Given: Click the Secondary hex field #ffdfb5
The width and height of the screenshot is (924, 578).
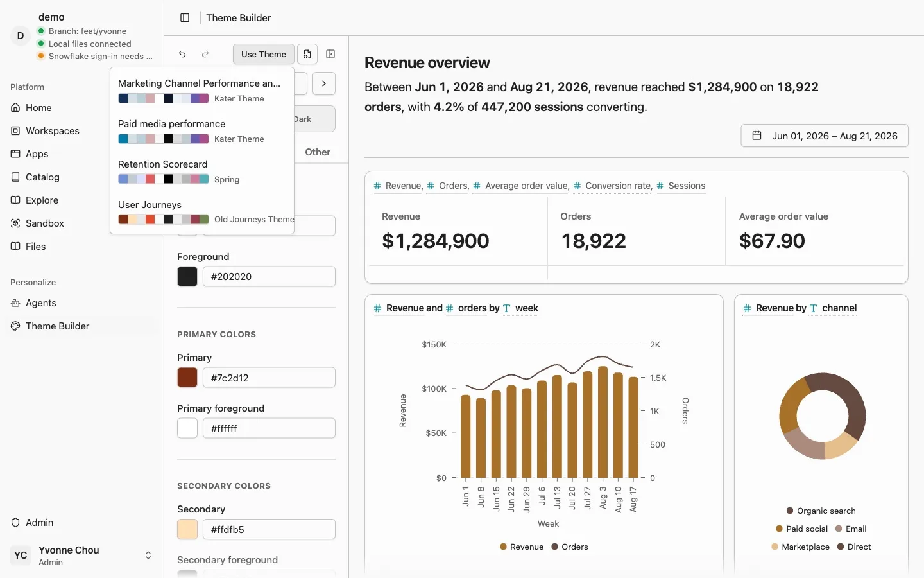Looking at the screenshot, I should click(x=269, y=530).
